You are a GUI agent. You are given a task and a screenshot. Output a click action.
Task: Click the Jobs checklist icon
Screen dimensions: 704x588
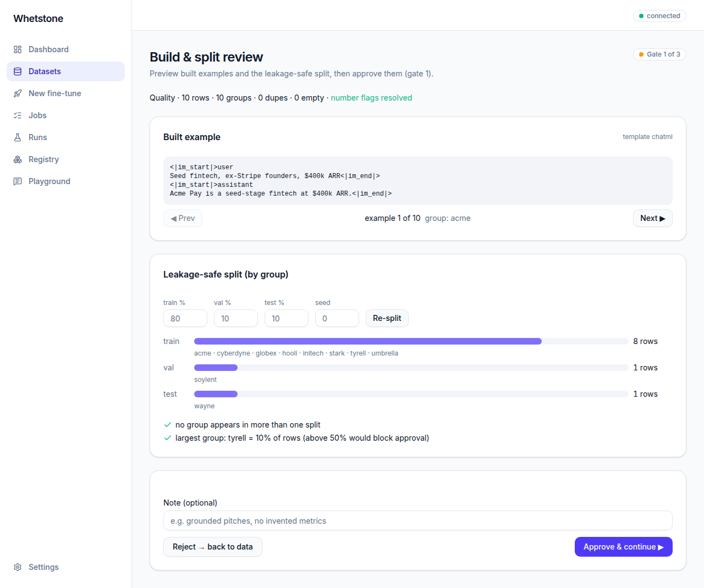click(18, 115)
